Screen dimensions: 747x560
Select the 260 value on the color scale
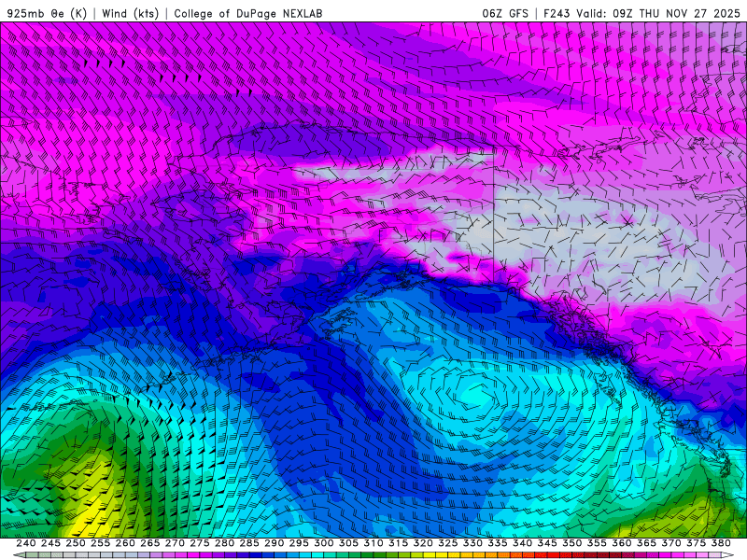pyautogui.click(x=125, y=543)
